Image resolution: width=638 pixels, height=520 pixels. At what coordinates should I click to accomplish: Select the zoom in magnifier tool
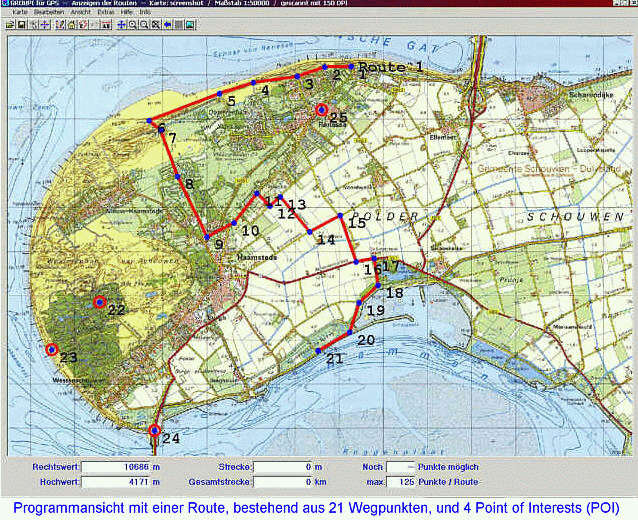[132, 24]
